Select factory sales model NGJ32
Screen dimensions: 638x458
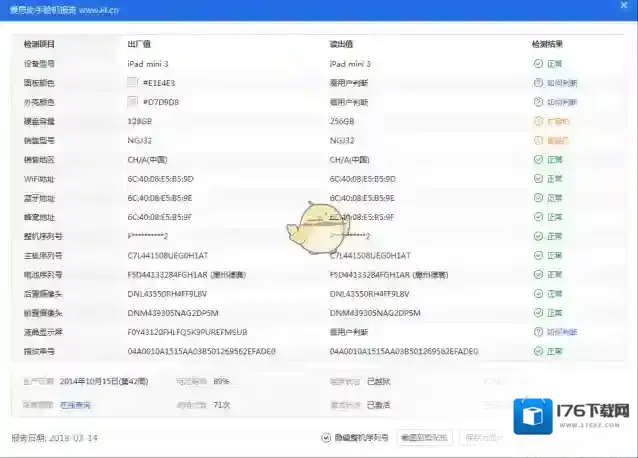pos(140,140)
